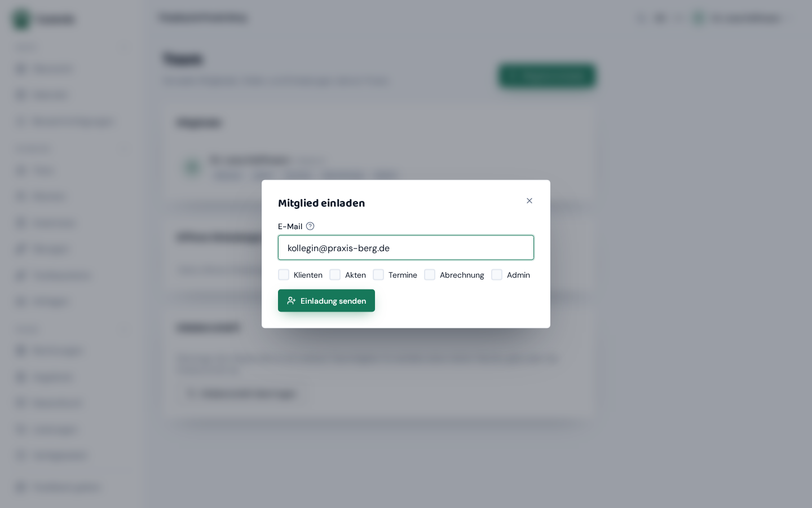Focus the E-Mail field with kollegin@praxis-berg.de
The image size is (812, 508).
pyautogui.click(x=406, y=248)
